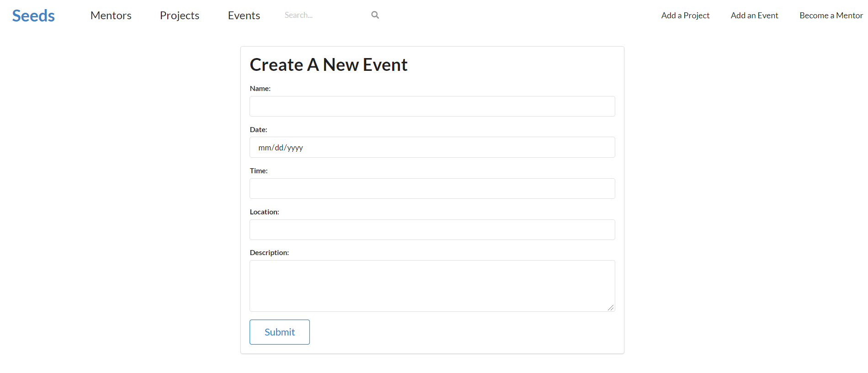Focus the Time input field
Image resolution: width=868 pixels, height=373 pixels.
pyautogui.click(x=432, y=188)
